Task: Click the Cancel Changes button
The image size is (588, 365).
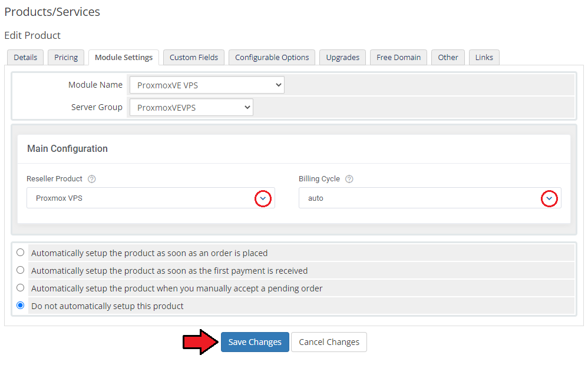Action: click(329, 342)
